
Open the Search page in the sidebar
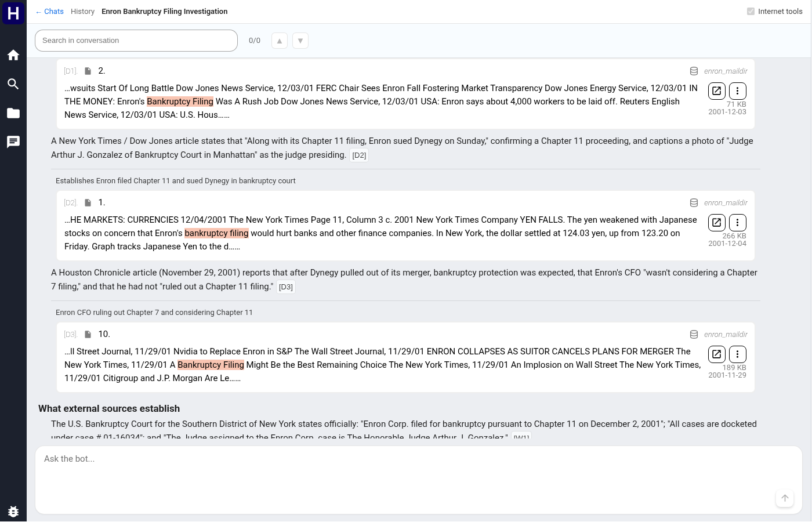point(13,84)
